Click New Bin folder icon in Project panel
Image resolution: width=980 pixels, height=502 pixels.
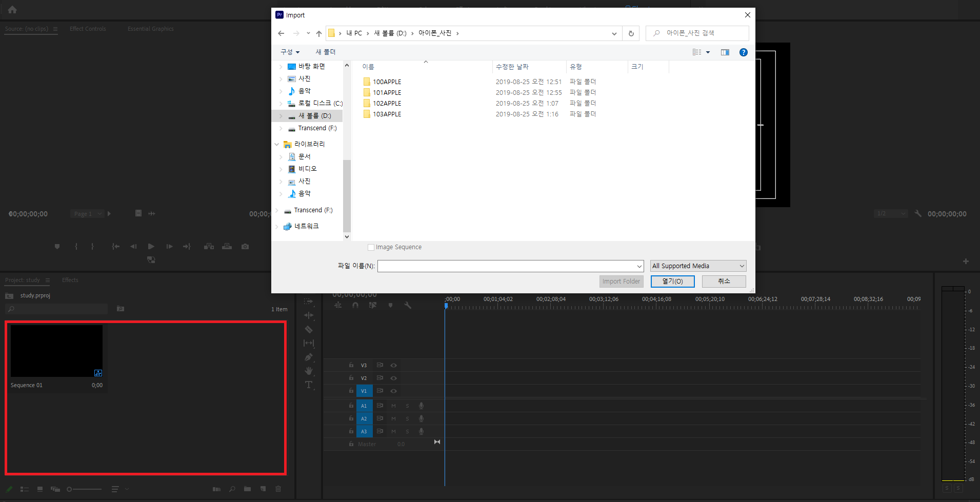[247, 489]
